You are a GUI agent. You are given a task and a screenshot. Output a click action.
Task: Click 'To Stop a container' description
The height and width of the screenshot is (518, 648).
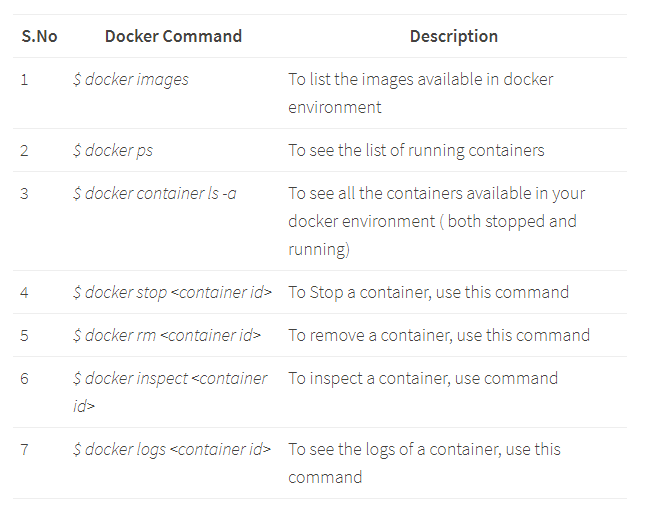(x=428, y=292)
